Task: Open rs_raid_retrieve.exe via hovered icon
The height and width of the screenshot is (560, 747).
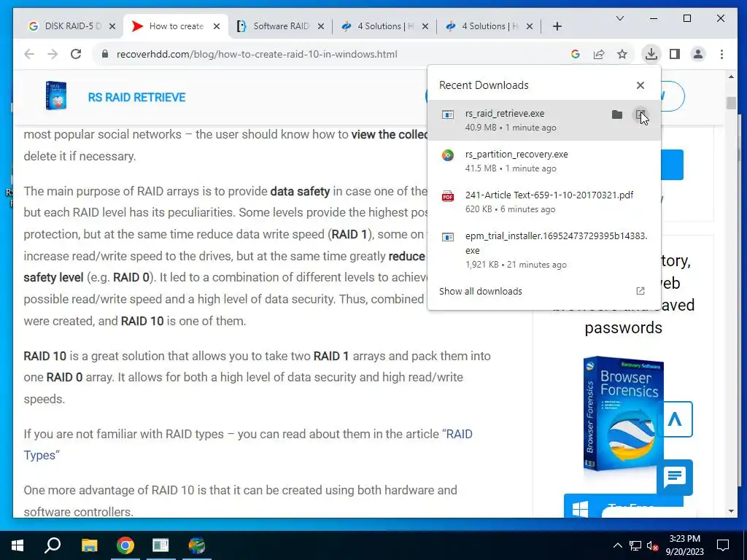Action: click(x=640, y=114)
